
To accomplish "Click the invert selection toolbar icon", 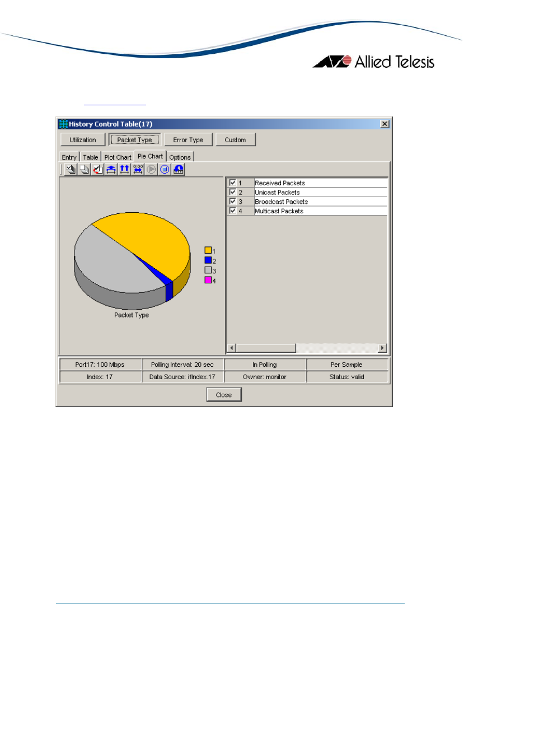I will coord(97,169).
